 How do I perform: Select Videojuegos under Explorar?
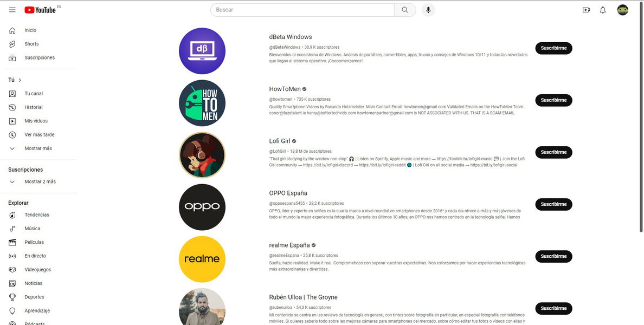pyautogui.click(x=38, y=270)
